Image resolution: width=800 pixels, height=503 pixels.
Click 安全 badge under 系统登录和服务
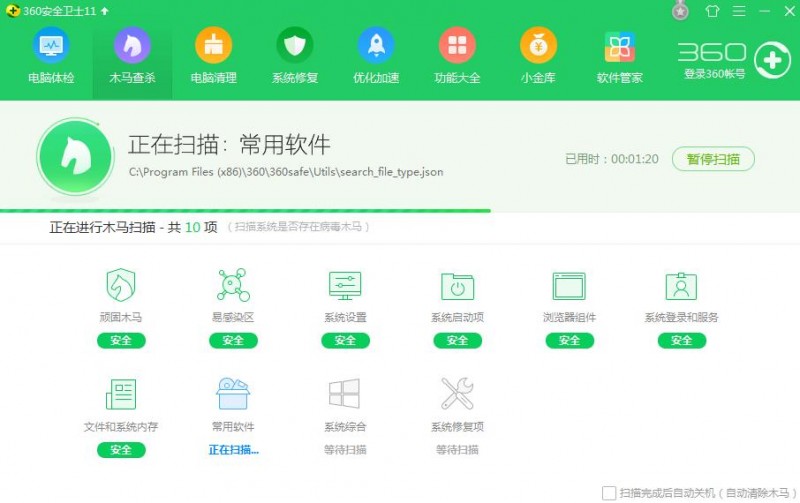tap(682, 340)
